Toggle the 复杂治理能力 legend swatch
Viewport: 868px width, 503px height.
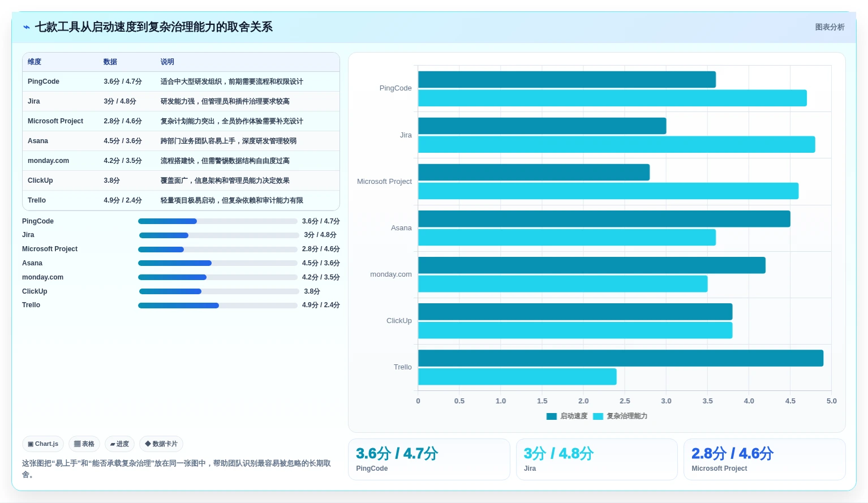pyautogui.click(x=598, y=416)
